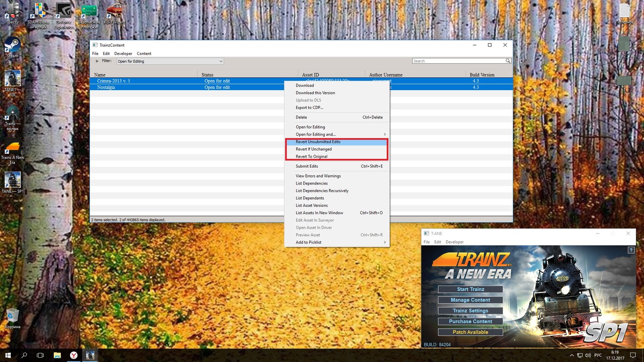Open File Explorer from the taskbar
The width and height of the screenshot is (644, 362).
pos(57,355)
